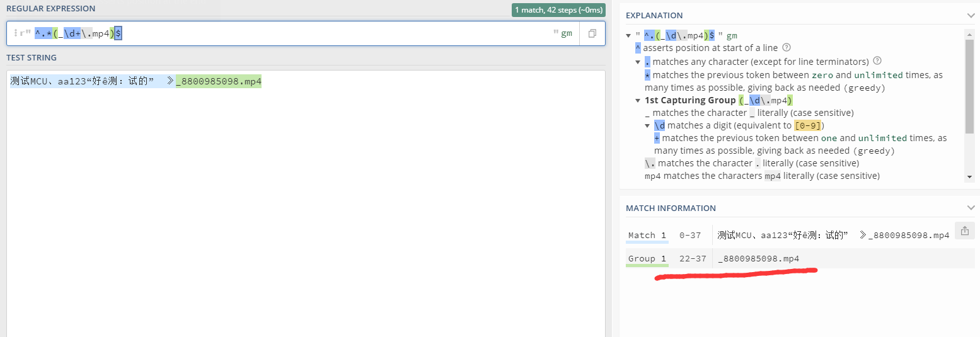Copy regex using the clipboard icon
980x337 pixels.
click(x=592, y=33)
